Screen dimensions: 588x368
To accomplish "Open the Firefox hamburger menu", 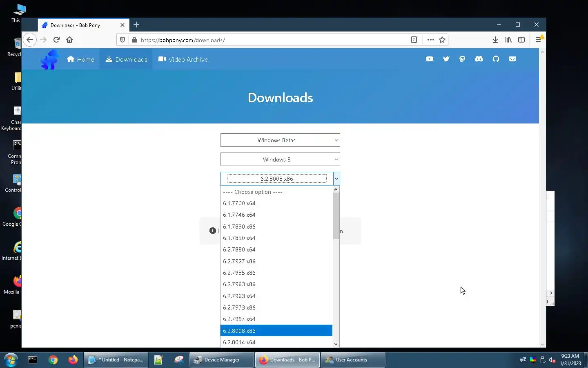I will coord(538,40).
